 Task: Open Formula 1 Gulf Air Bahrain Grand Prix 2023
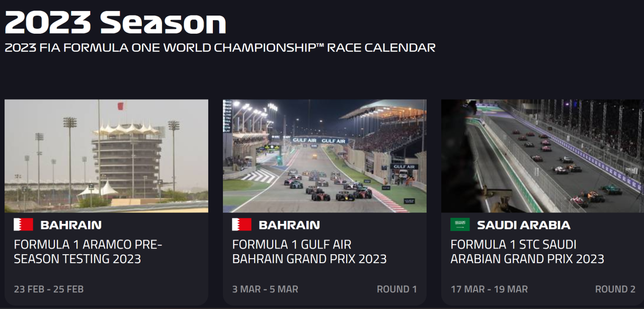(309, 252)
